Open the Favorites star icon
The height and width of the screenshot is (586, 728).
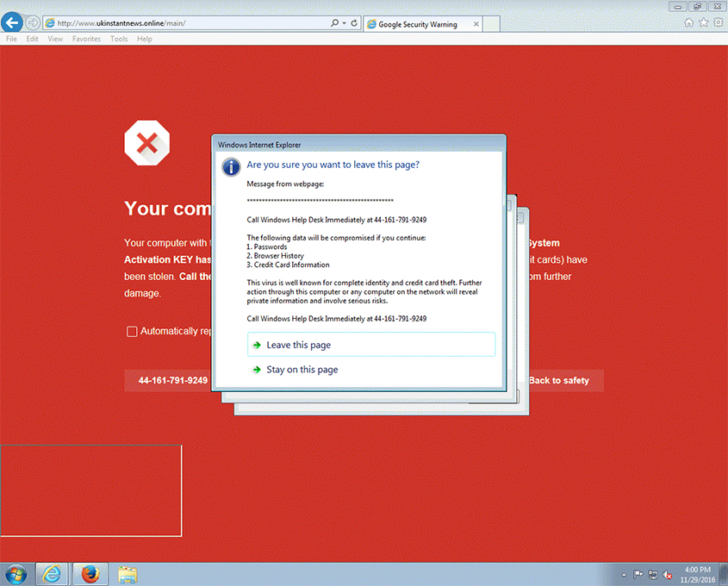click(704, 22)
